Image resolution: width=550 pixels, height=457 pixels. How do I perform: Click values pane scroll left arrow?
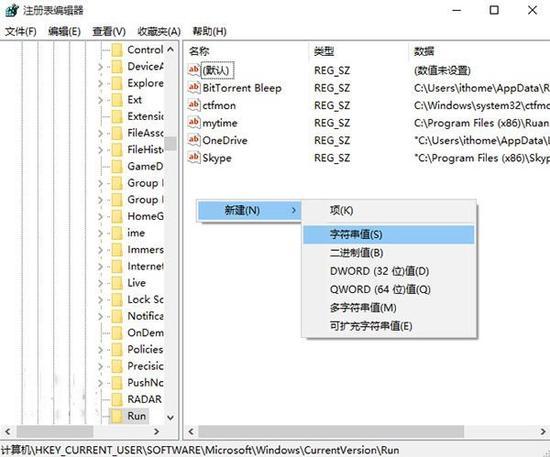191,431
